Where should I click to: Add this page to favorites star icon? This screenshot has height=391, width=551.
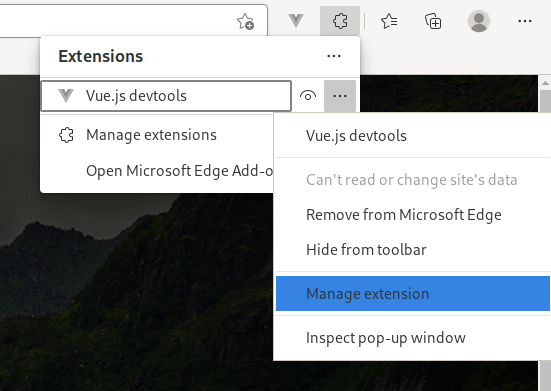(245, 21)
